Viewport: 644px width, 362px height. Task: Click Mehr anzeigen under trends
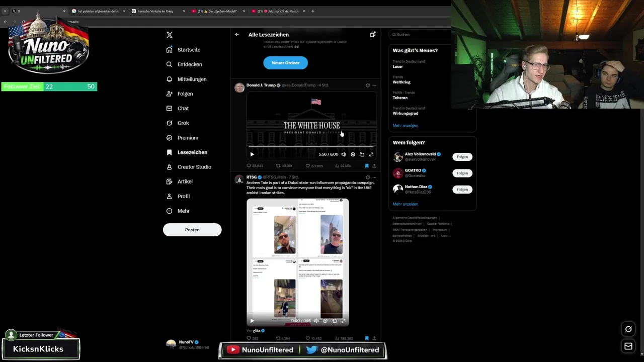click(x=406, y=126)
